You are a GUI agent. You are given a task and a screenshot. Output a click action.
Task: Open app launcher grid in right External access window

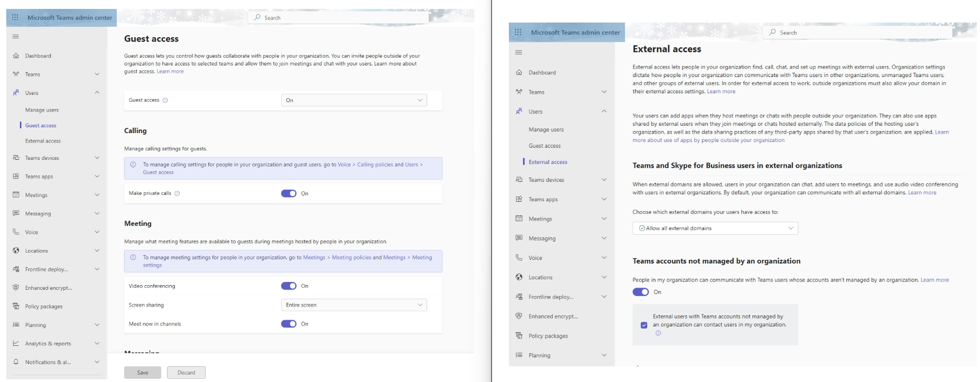click(518, 32)
